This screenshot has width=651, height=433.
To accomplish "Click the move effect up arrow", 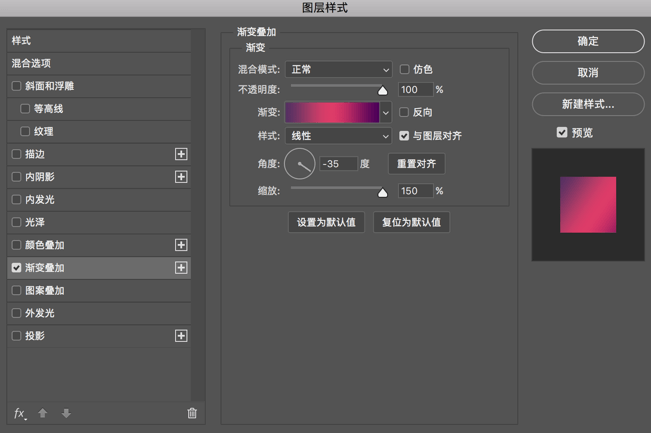I will (43, 413).
